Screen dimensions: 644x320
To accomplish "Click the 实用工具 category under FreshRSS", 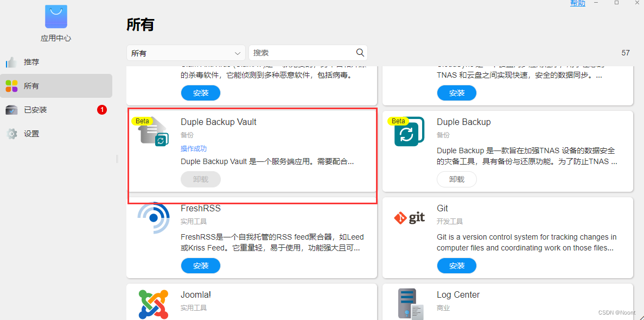I will pos(194,221).
